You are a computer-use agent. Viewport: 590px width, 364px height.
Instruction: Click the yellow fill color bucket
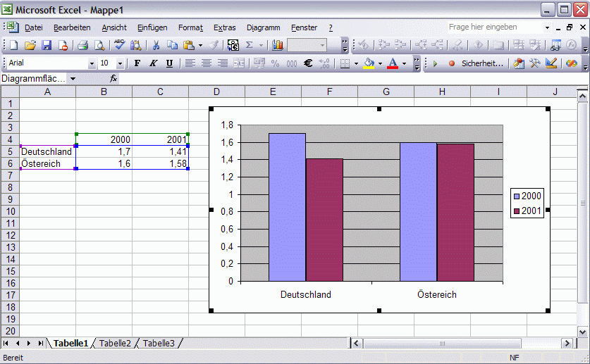pos(369,63)
